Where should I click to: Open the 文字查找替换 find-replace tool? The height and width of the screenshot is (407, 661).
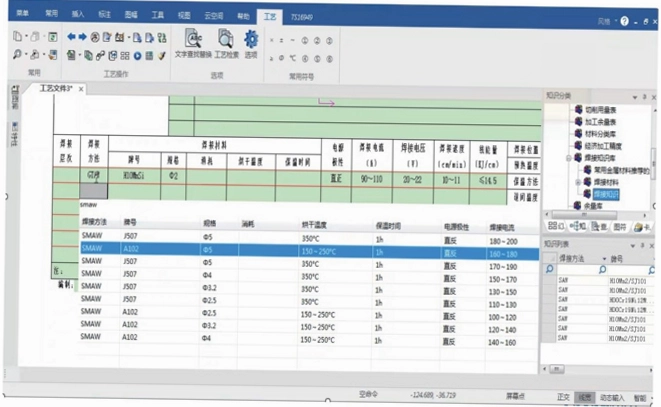click(193, 44)
